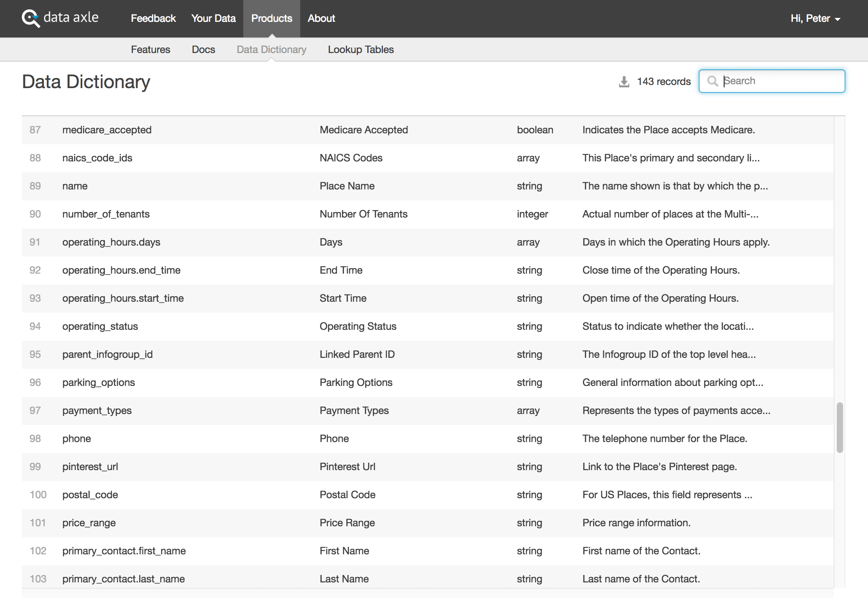868x598 pixels.
Task: Click the naics_code_ids field row
Action: tap(97, 158)
